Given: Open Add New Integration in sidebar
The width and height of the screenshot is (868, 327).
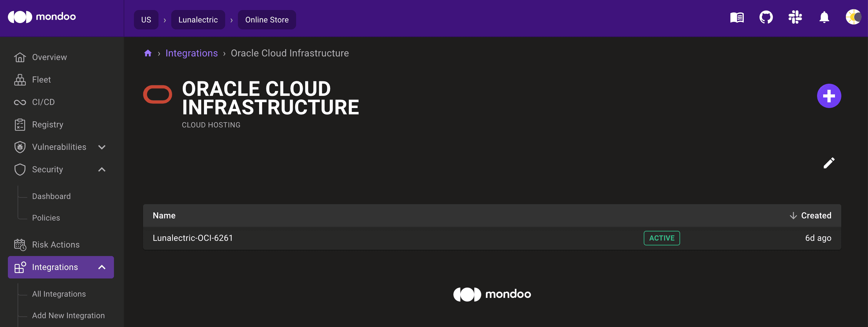Looking at the screenshot, I should [68, 315].
